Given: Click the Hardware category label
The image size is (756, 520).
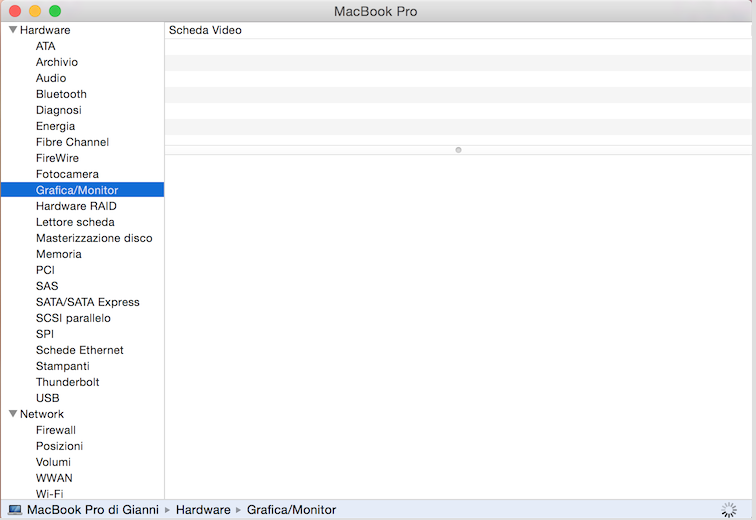Looking at the screenshot, I should pyautogui.click(x=45, y=30).
